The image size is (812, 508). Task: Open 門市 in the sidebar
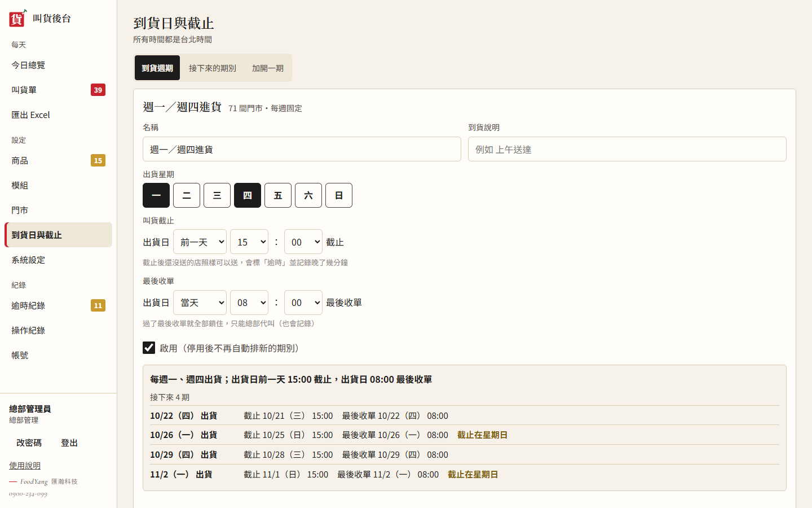pyautogui.click(x=58, y=210)
